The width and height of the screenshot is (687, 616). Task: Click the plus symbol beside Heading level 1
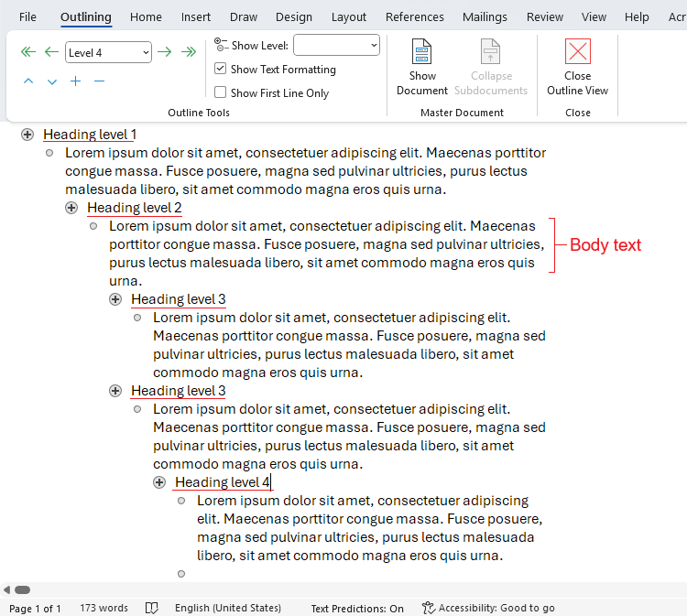[27, 135]
